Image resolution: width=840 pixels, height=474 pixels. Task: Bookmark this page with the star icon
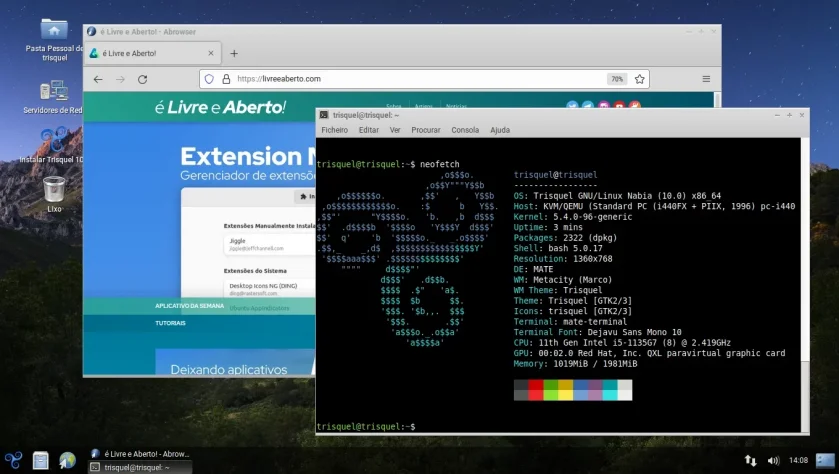tap(640, 79)
